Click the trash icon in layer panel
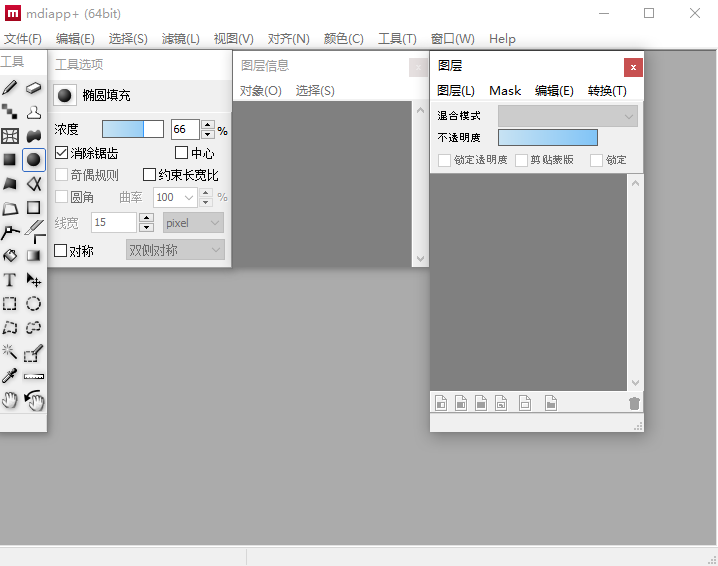This screenshot has height=566, width=718. point(634,403)
